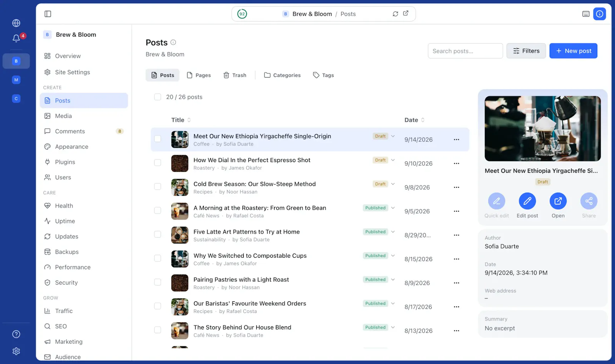Go to Overview in the sidebar

pos(84,56)
